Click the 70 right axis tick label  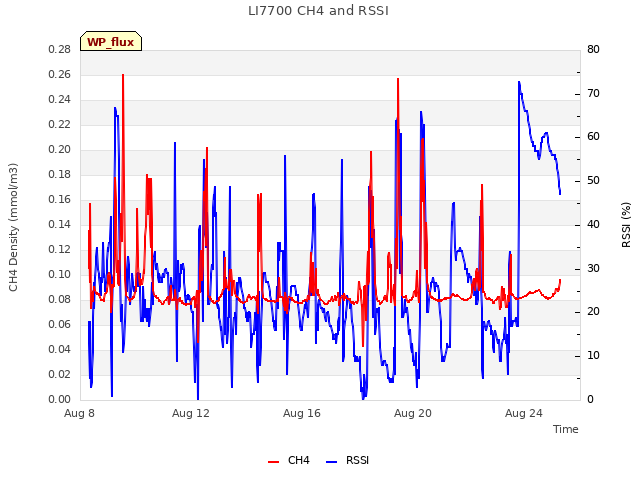pyautogui.click(x=593, y=93)
